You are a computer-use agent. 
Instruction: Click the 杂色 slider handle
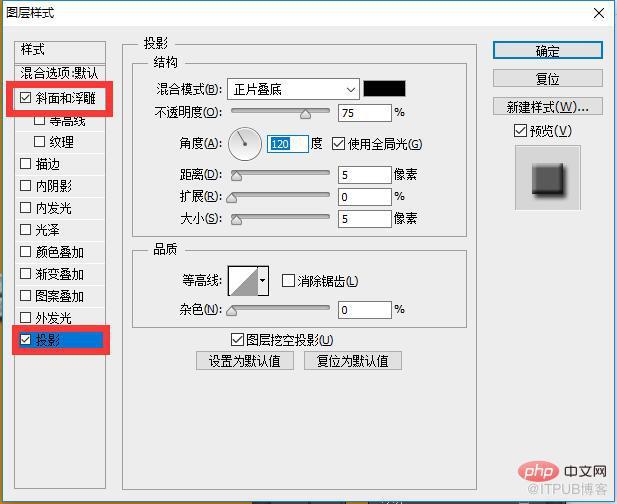point(232,311)
